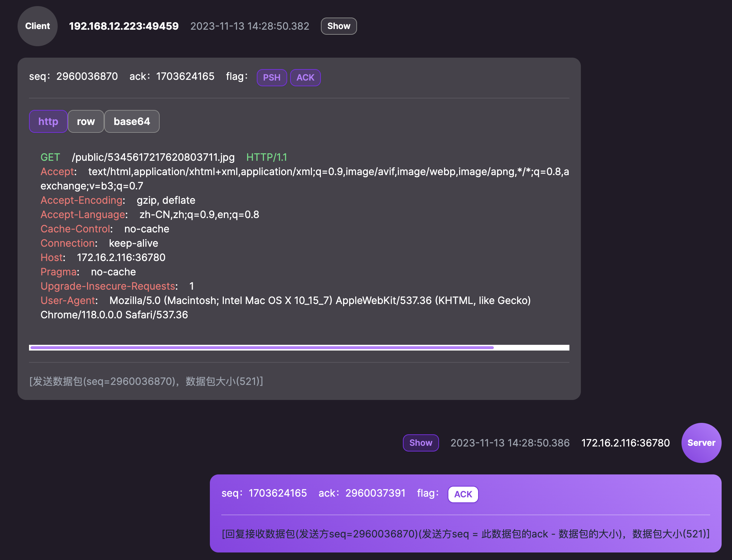Click the PSH flag badge

[x=272, y=78]
